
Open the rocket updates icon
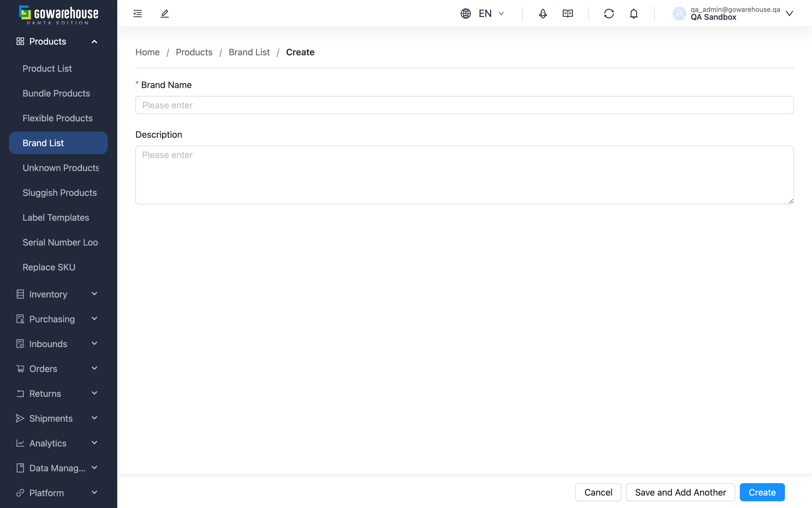543,14
